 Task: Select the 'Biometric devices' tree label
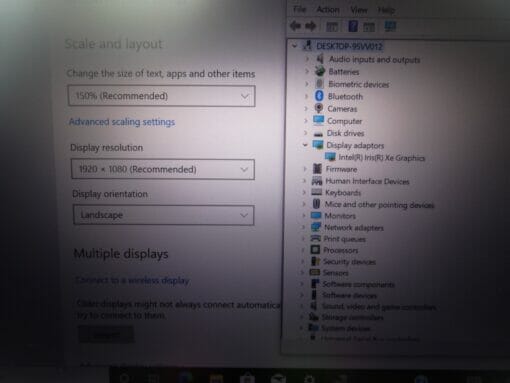click(359, 84)
